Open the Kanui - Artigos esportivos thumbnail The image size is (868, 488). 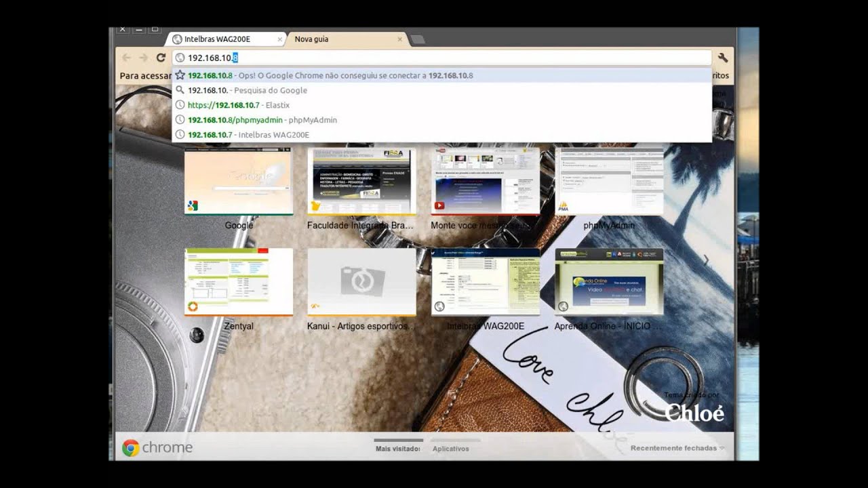(x=361, y=282)
